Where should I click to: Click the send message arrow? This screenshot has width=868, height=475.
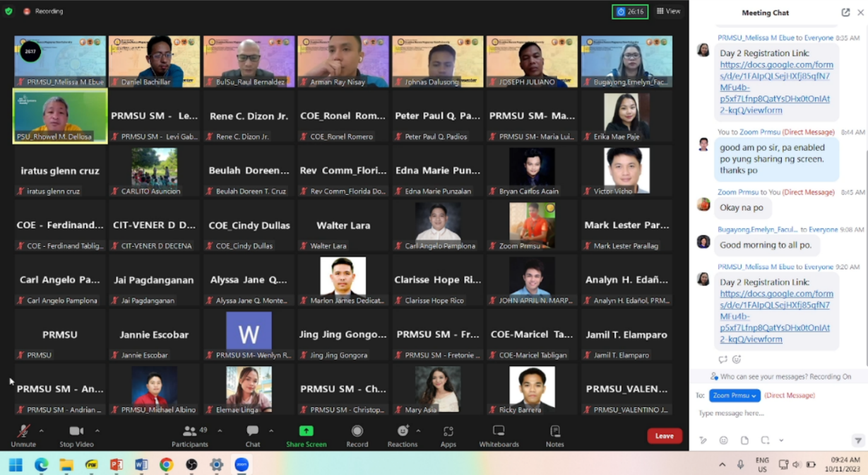857,440
